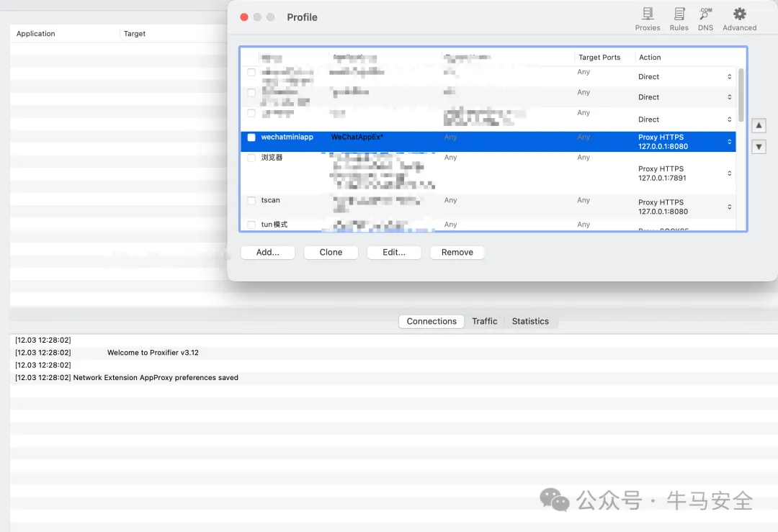Tick the 浏览器 rule checkbox
Viewport: 778px width, 532px height.
tap(251, 158)
